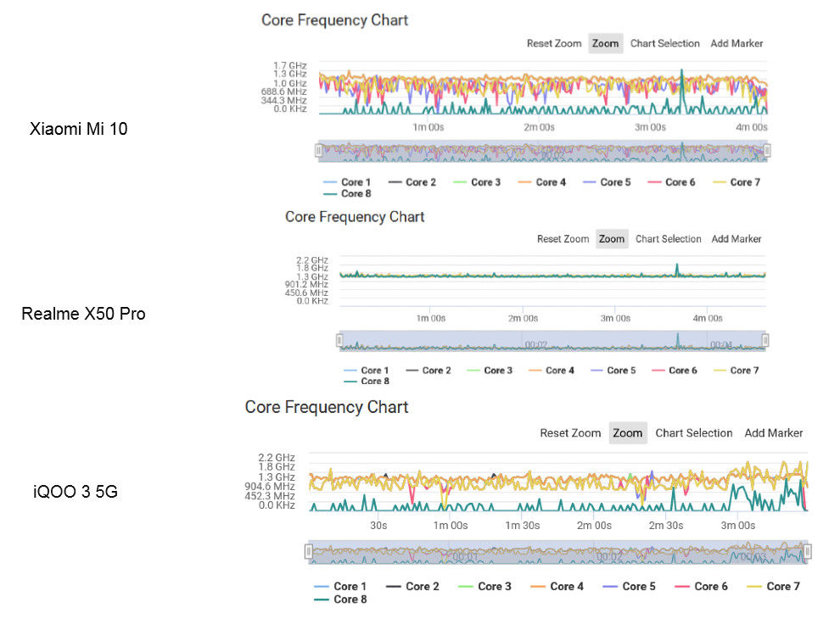Toggle Core 8 legend in iQOO 3 5G chart
840x630 pixels.
(340, 599)
